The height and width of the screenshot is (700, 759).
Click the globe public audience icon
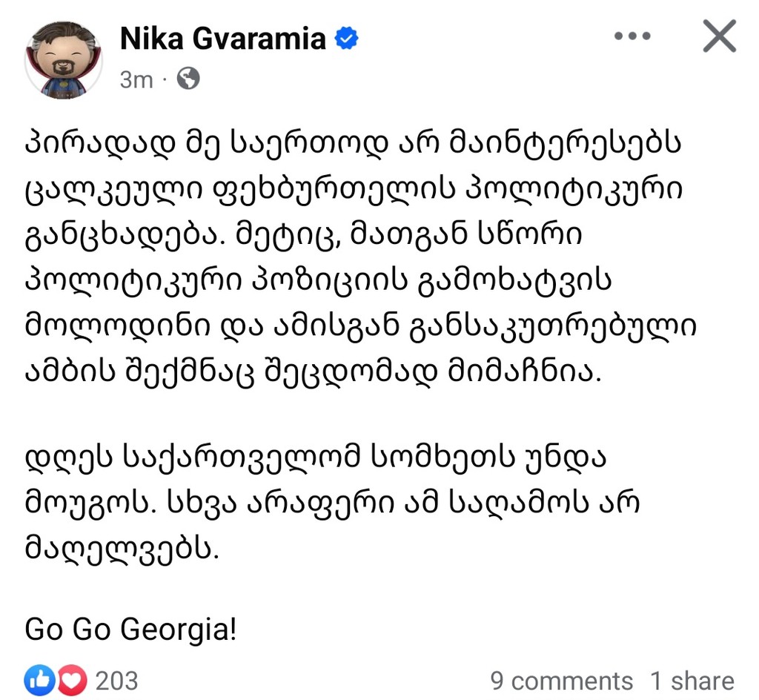(x=188, y=79)
